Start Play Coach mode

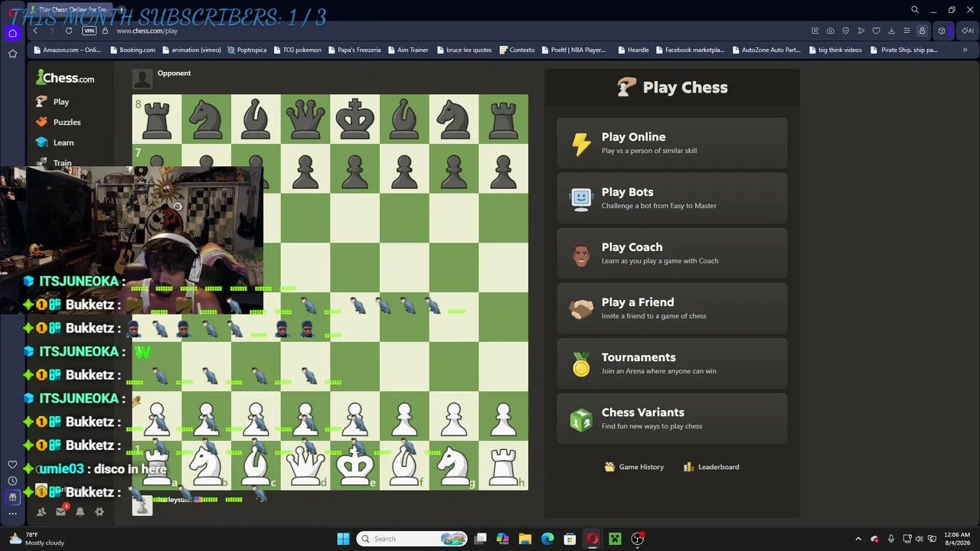671,253
